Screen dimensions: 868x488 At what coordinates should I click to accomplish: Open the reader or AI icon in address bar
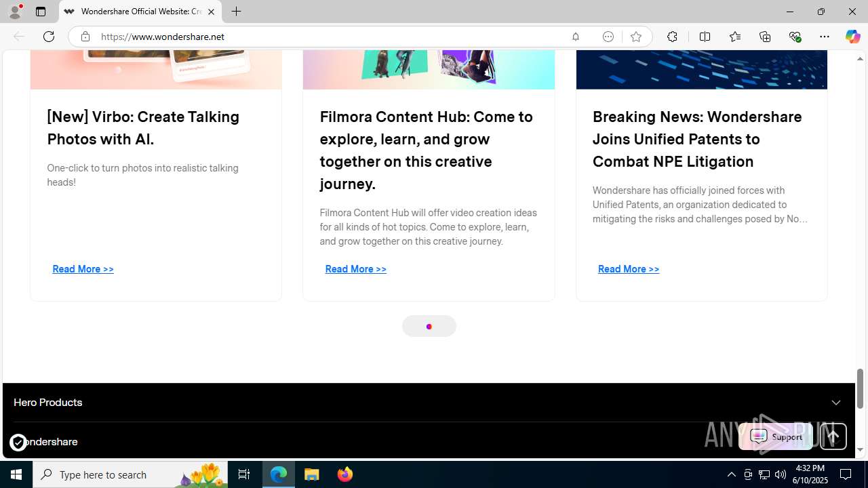pyautogui.click(x=608, y=37)
